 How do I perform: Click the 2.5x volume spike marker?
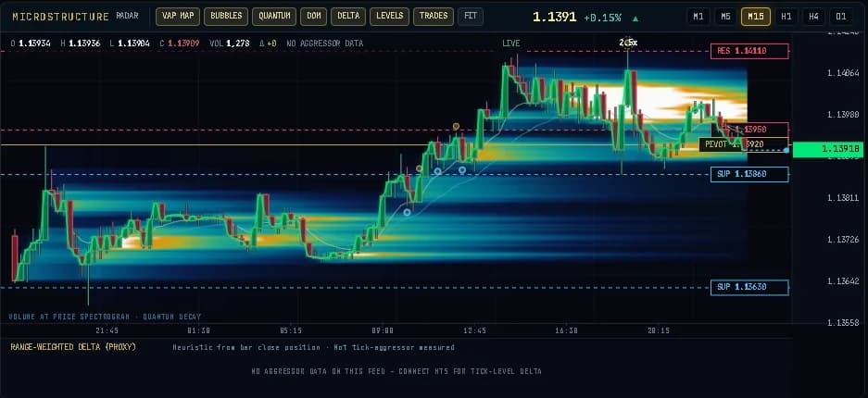pyautogui.click(x=628, y=42)
